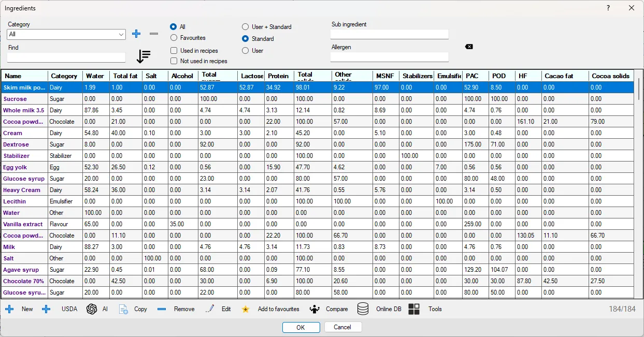
Task: Click the Sub ingredient input field
Action: (x=390, y=34)
